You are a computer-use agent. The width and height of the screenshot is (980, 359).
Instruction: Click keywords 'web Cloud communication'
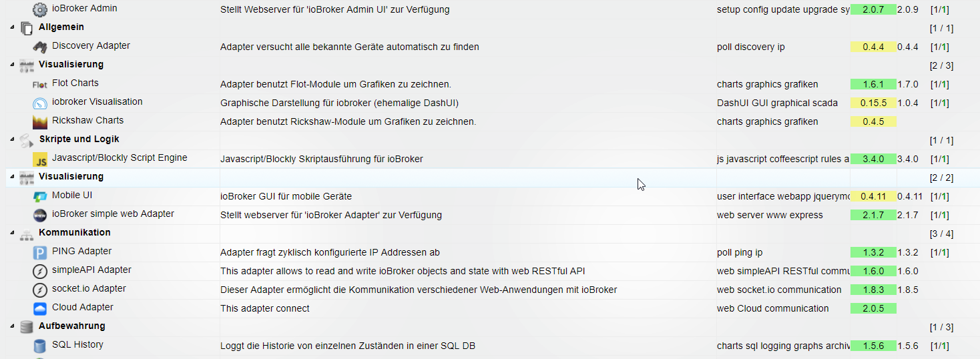[773, 308]
